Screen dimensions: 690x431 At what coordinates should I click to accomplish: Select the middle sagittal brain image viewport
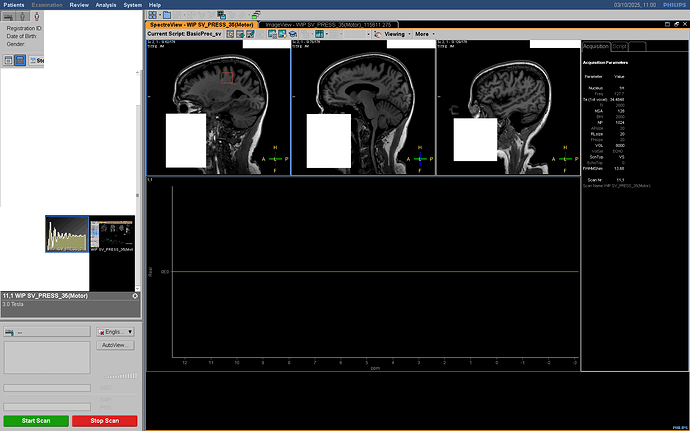point(363,107)
